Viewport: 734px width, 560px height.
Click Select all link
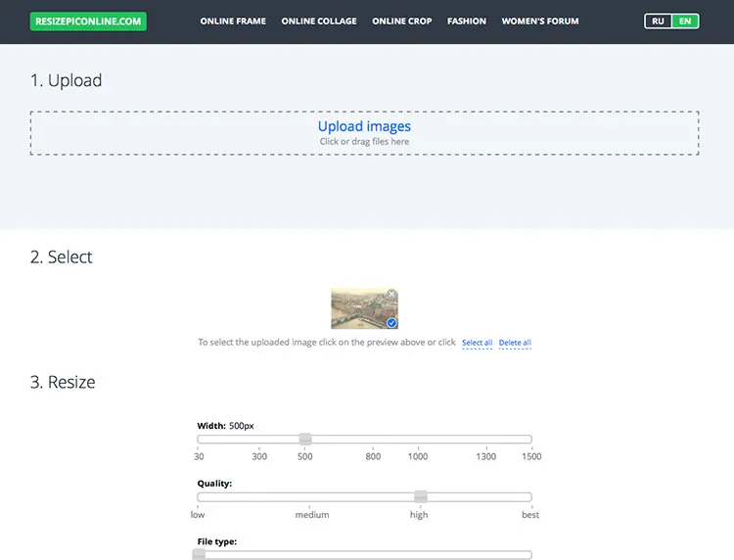pyautogui.click(x=477, y=343)
